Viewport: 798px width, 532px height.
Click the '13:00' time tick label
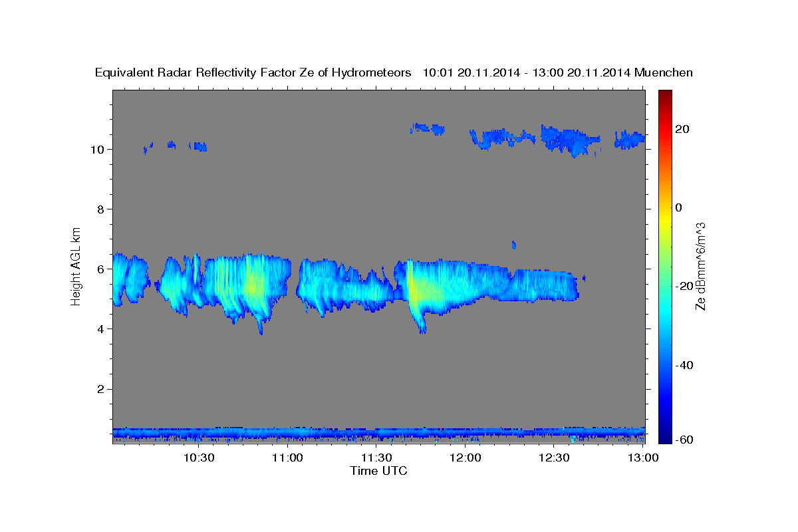642,458
